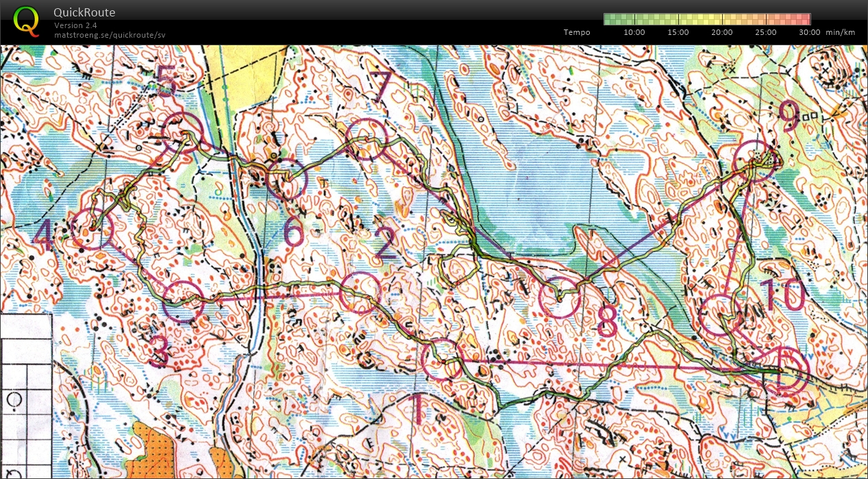Click the control circle for control 4

click(x=92, y=229)
